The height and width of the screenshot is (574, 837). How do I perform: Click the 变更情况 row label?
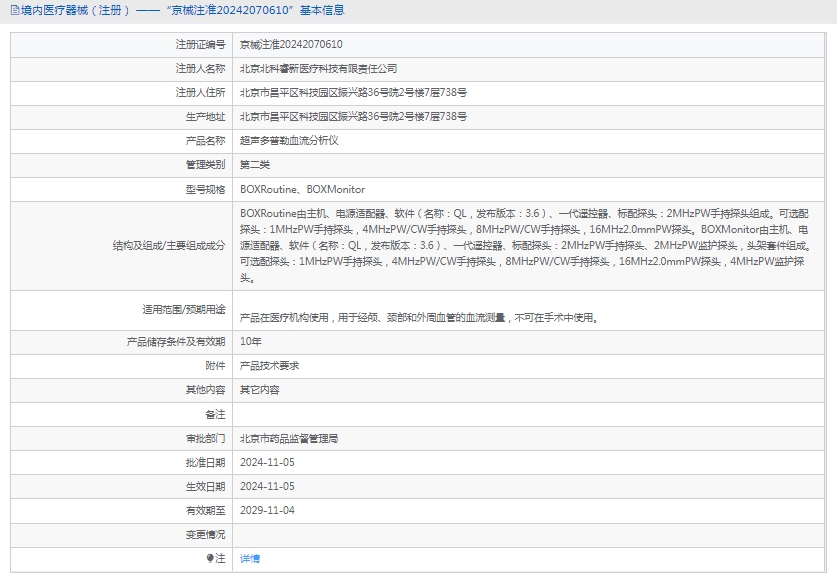point(205,535)
